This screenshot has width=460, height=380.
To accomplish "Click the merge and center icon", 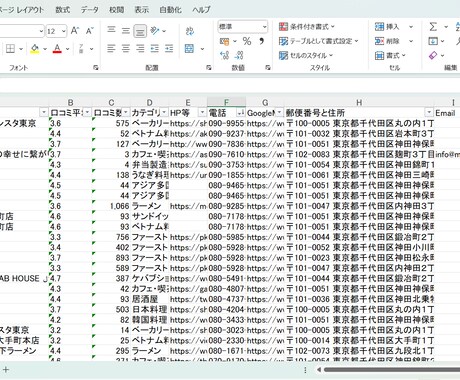I will pos(189,49).
